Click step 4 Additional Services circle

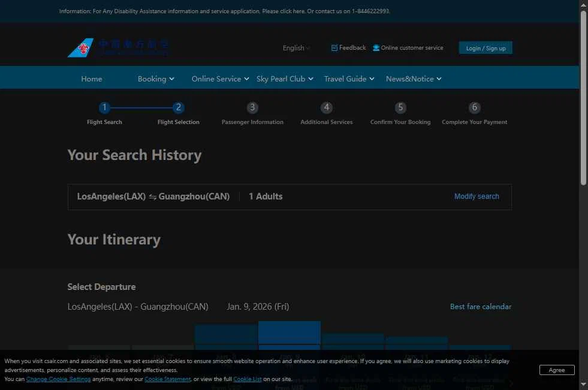click(327, 107)
